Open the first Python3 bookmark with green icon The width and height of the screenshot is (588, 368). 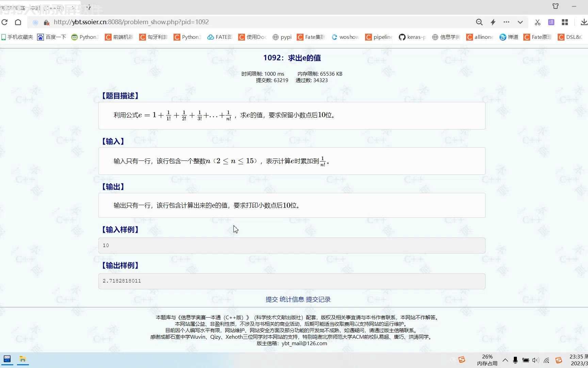click(x=85, y=37)
